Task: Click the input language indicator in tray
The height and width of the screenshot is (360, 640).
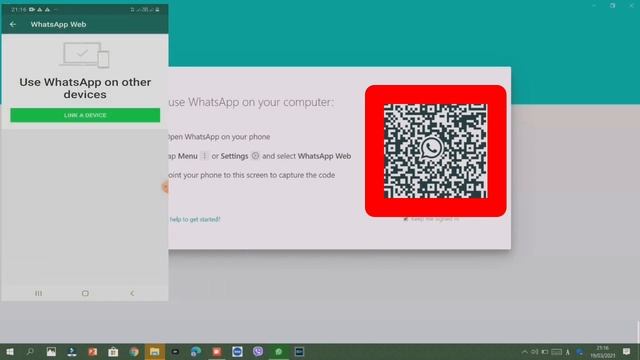Action: pos(567,352)
